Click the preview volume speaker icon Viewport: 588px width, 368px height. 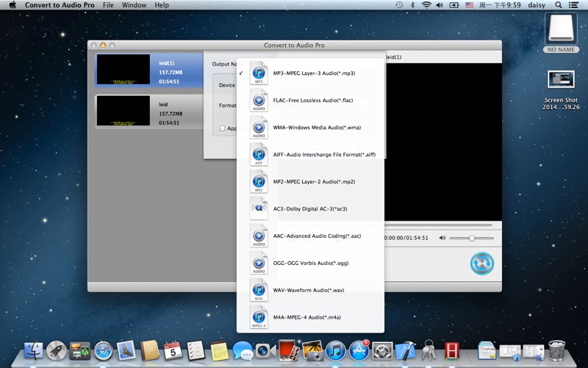[x=442, y=238]
